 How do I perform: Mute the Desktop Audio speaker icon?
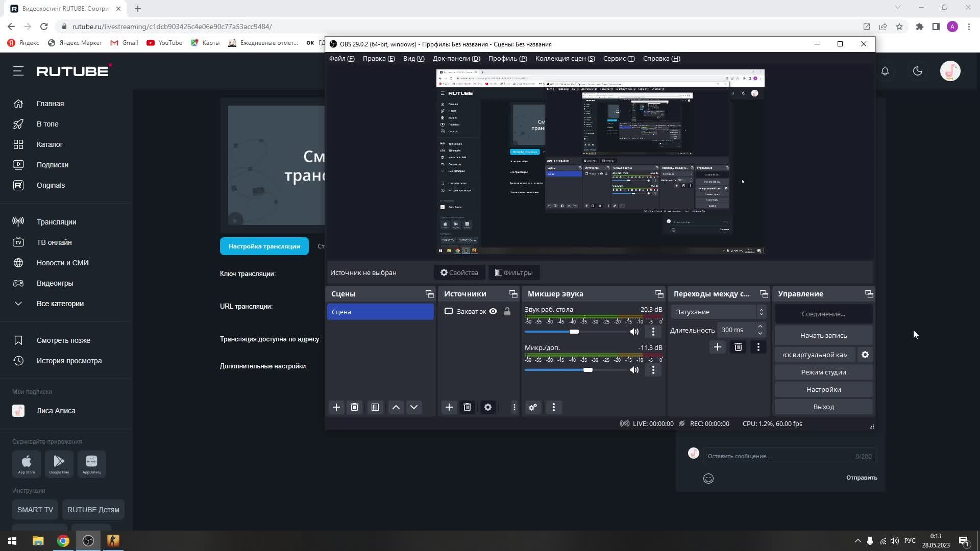[x=634, y=332]
